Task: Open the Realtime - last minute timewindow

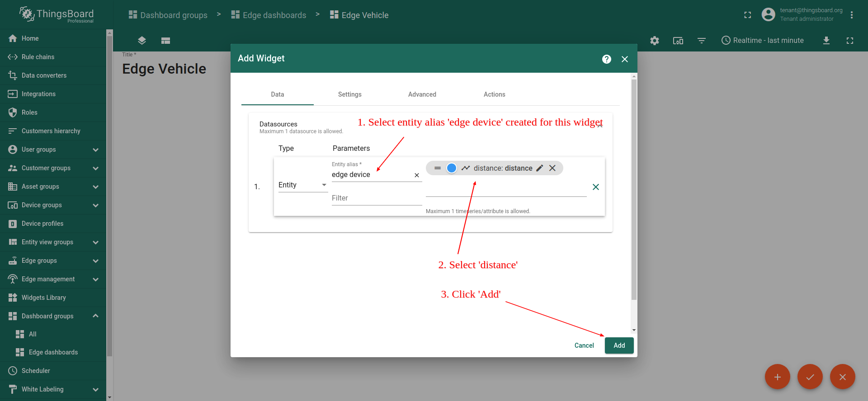Action: click(x=763, y=41)
